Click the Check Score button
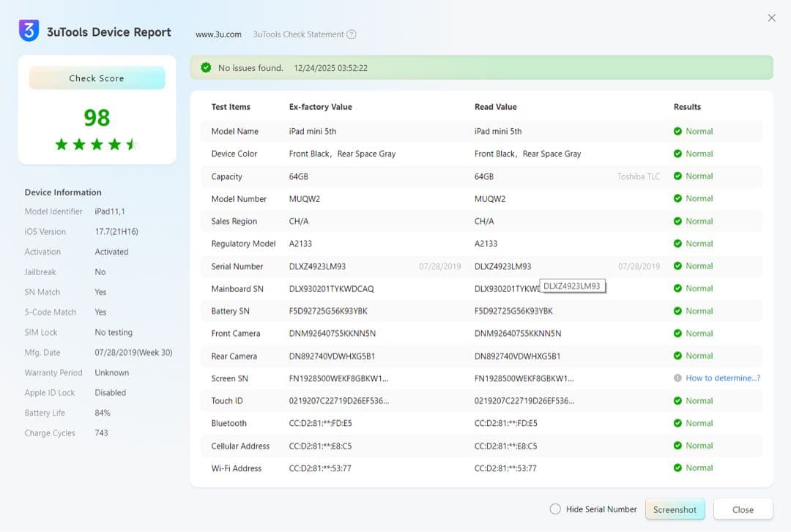The image size is (791, 532). (97, 78)
